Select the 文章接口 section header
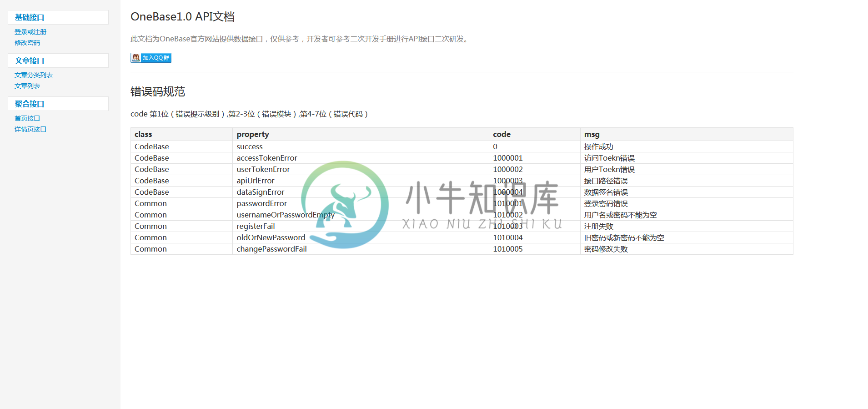The height and width of the screenshot is (409, 868). 58,61
